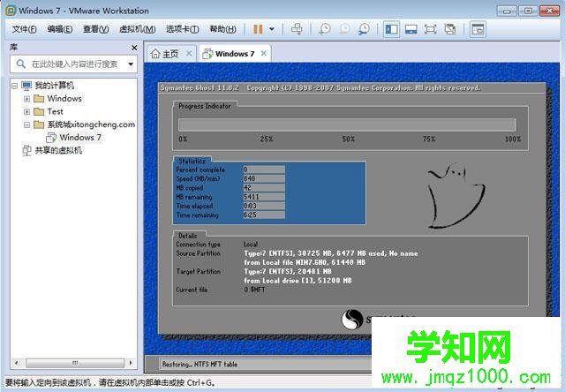Click the 主页 tab home icon
Screen dimensions: 565x392
point(155,54)
